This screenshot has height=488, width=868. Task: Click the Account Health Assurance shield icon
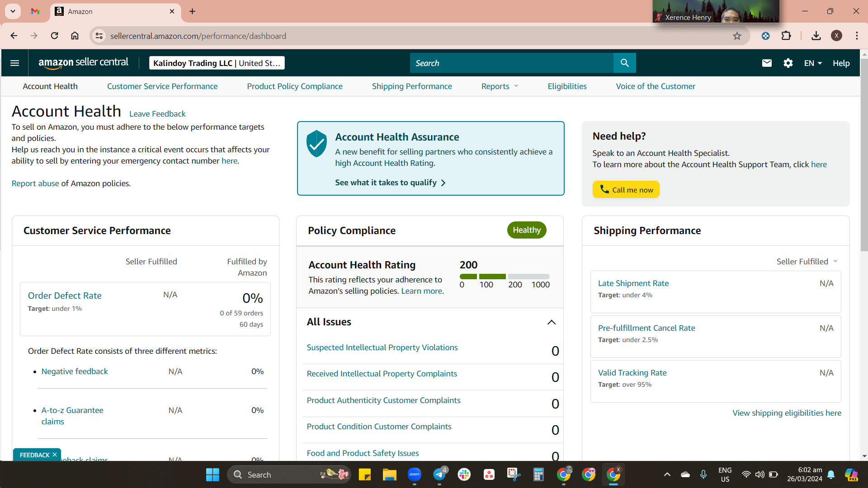click(x=316, y=144)
